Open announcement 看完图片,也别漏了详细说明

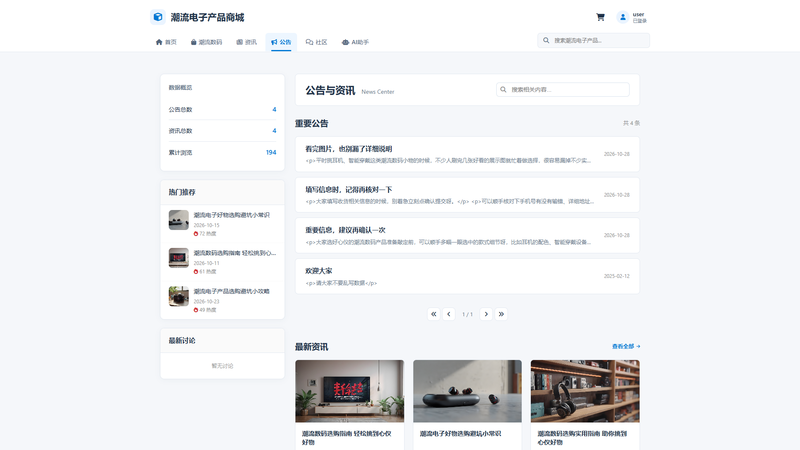coord(467,154)
